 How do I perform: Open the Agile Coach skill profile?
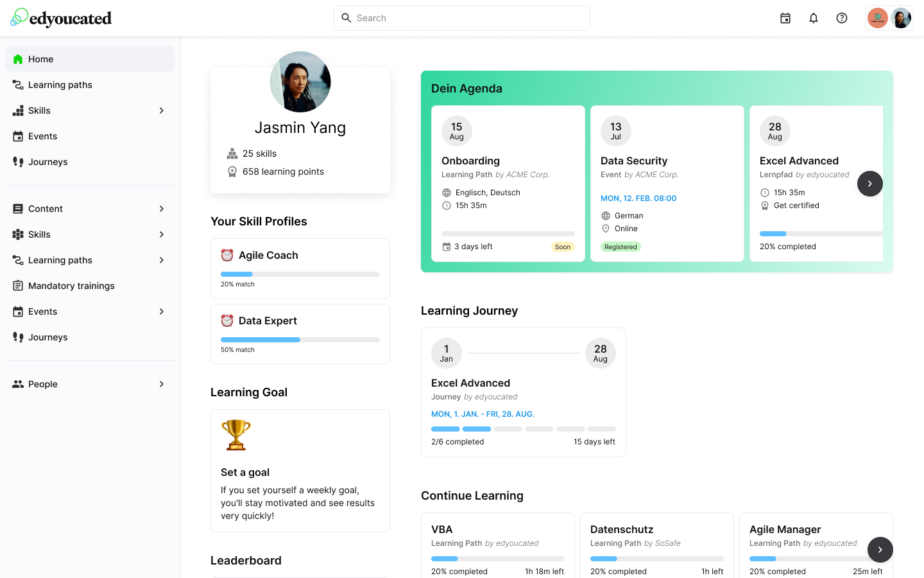300,268
